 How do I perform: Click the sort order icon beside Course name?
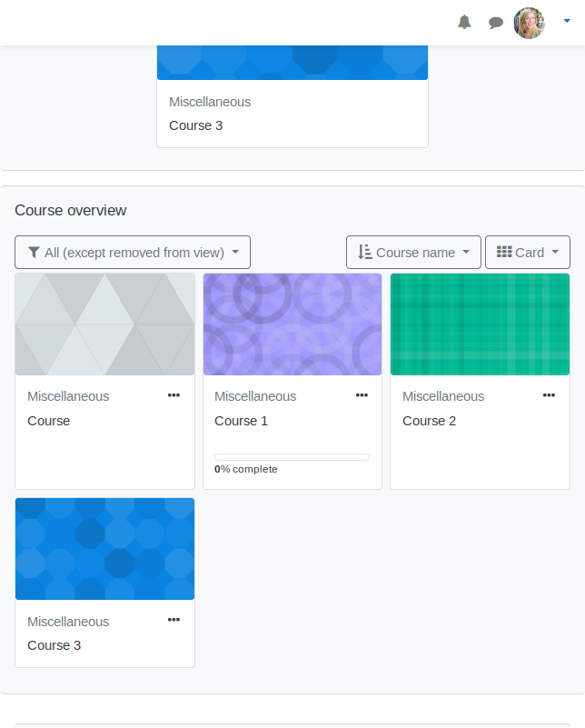tap(364, 252)
